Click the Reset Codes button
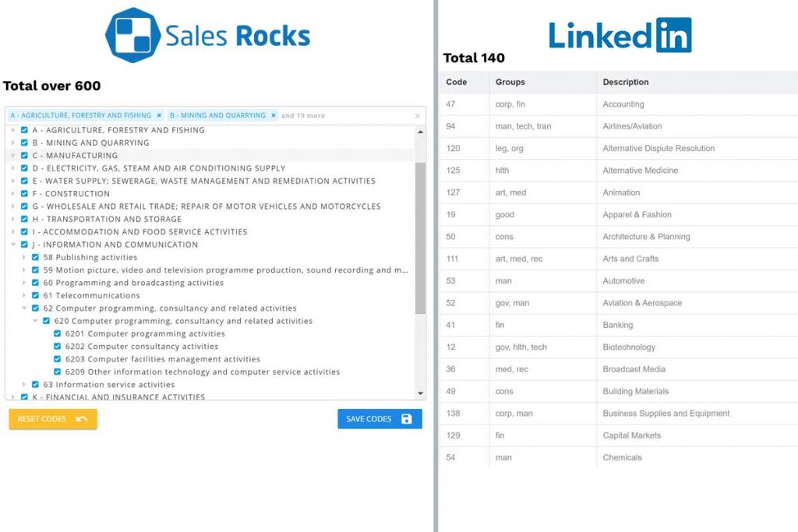798x532 pixels. [53, 419]
